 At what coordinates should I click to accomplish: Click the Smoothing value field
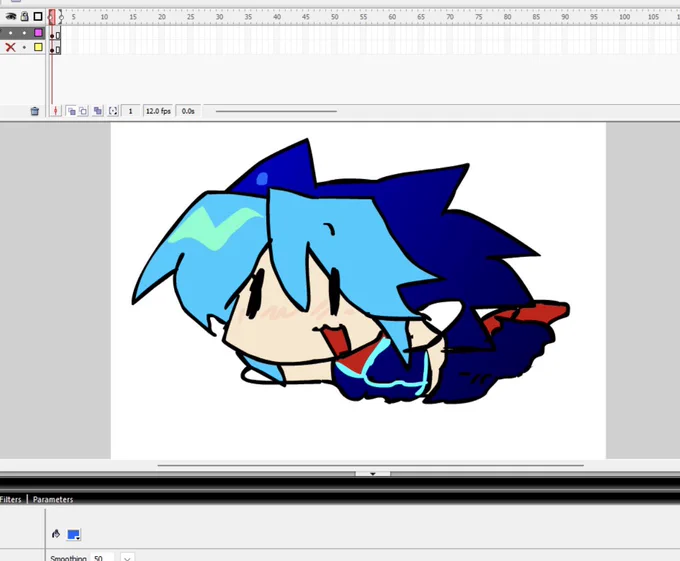101,557
